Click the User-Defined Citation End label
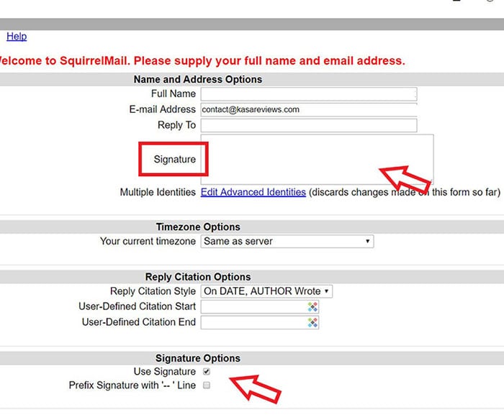Screen dimensions: 504x420 (x=139, y=322)
